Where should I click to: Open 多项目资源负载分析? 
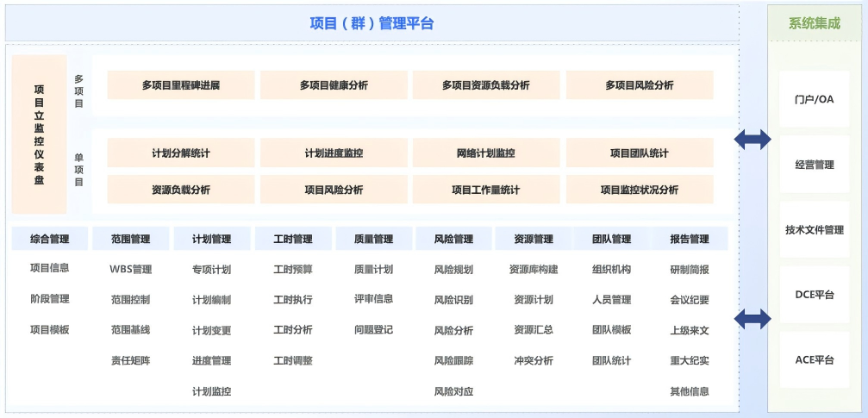tap(486, 85)
